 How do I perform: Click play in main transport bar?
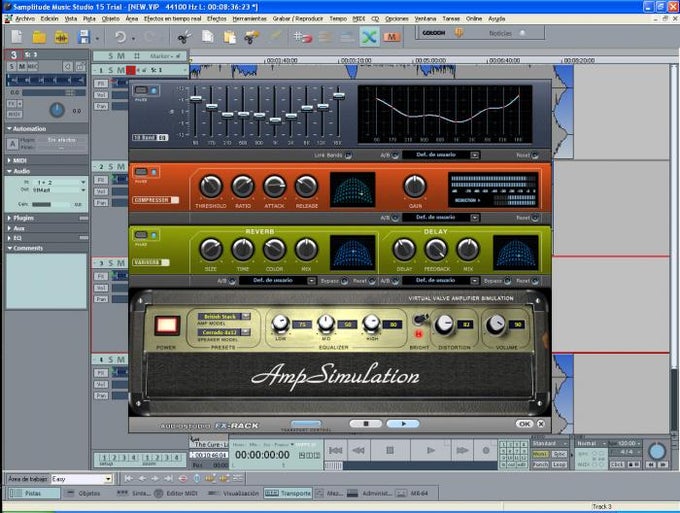coord(431,451)
